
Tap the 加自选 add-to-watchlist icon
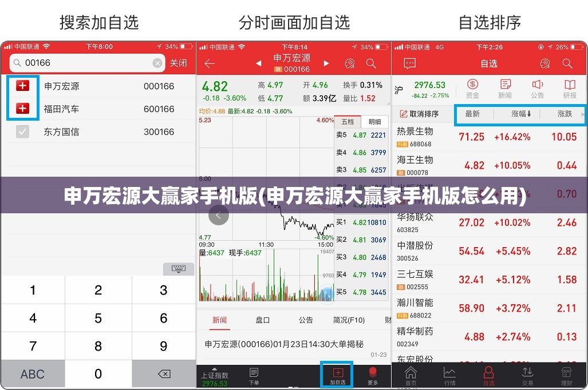pyautogui.click(x=337, y=376)
